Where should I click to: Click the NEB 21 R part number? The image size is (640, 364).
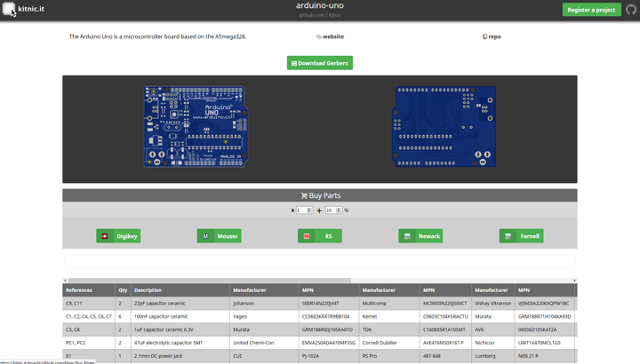coord(528,356)
